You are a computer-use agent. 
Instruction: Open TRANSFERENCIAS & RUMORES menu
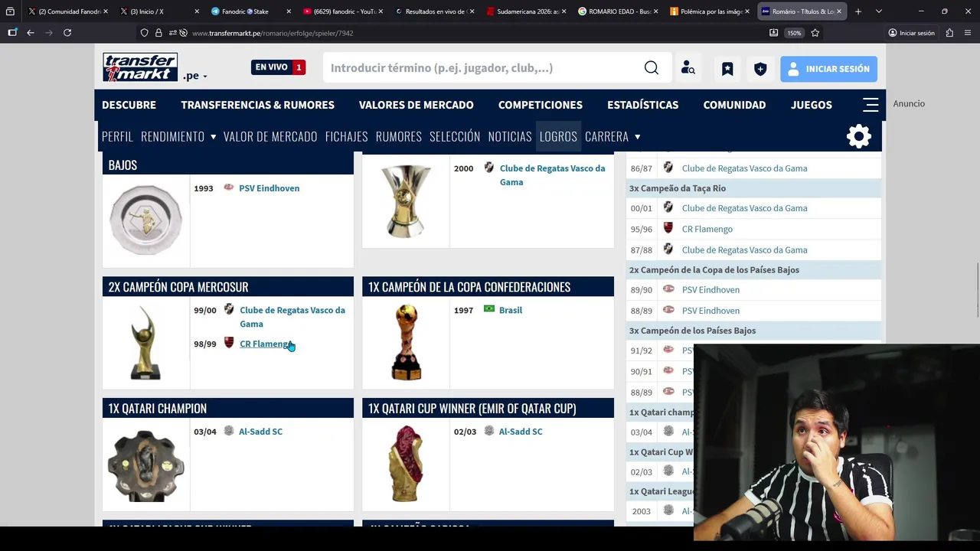coord(257,105)
